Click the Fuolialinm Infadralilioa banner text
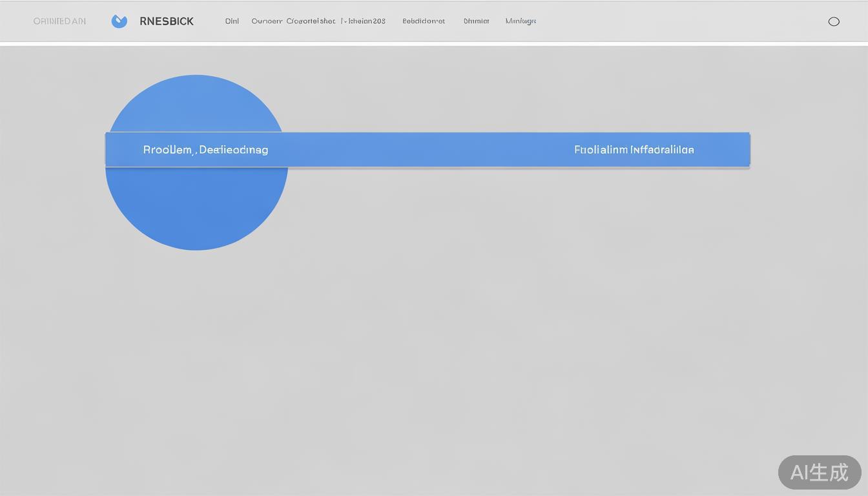The image size is (868, 496). coord(634,150)
